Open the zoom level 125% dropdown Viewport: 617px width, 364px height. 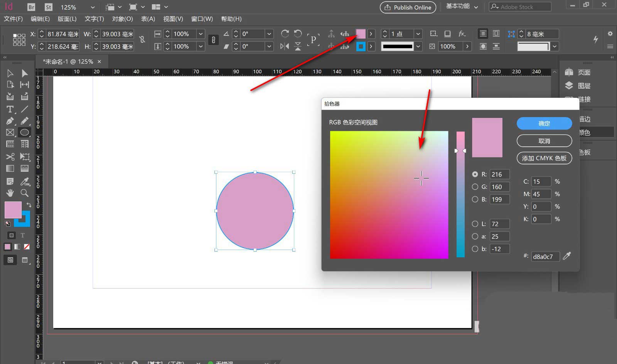point(93,7)
